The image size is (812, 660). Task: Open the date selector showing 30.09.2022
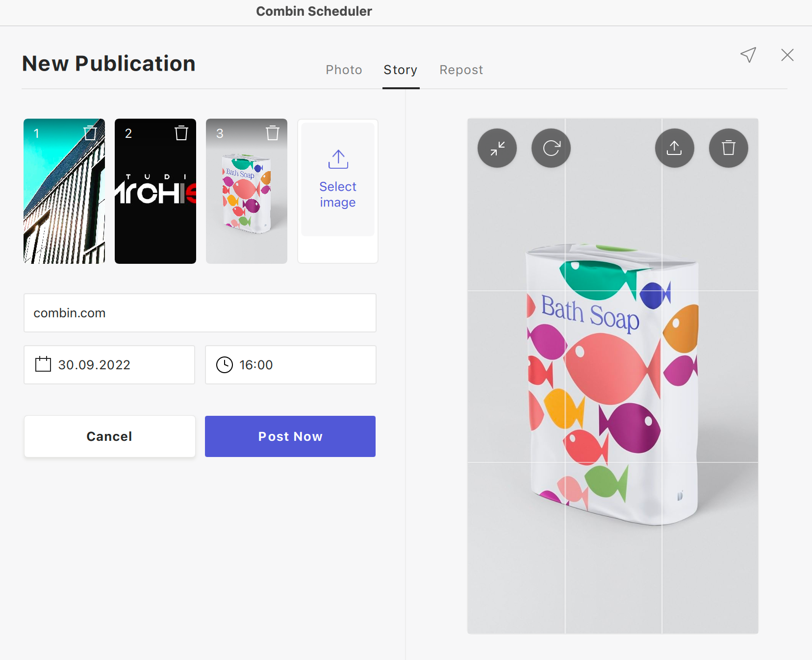[109, 364]
